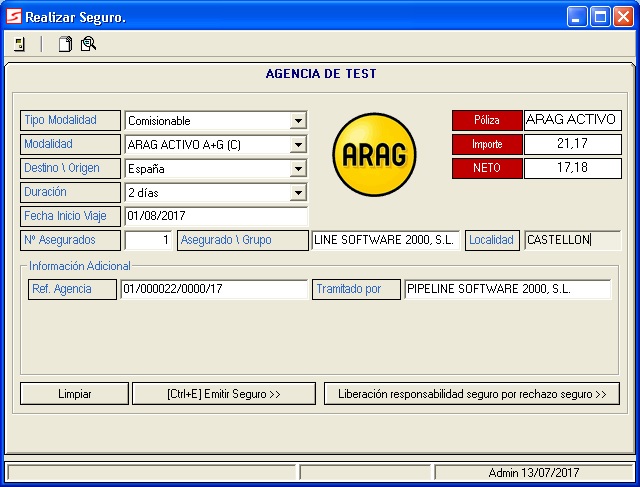The image size is (640, 487).
Task: Click the Destino \ Origen label
Action: (70, 168)
